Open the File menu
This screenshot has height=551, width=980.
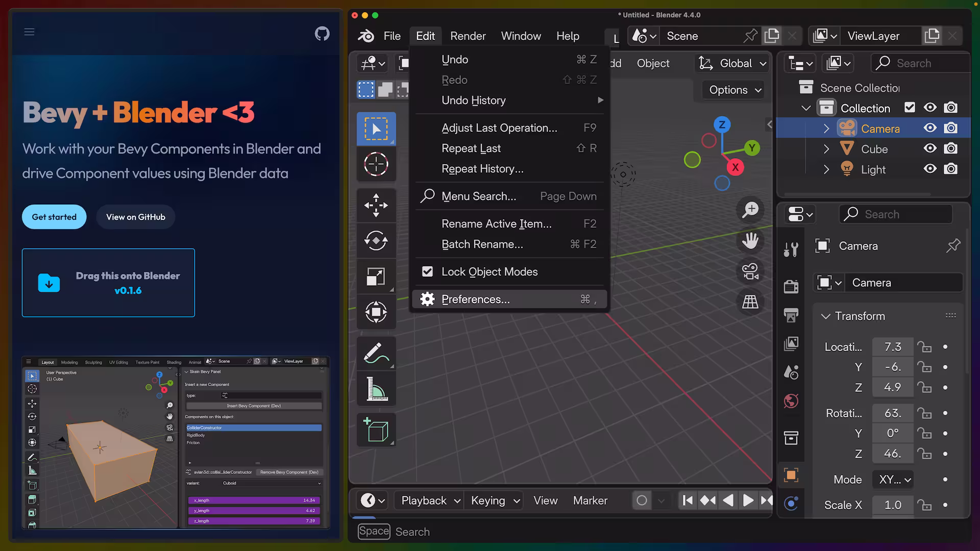392,36
